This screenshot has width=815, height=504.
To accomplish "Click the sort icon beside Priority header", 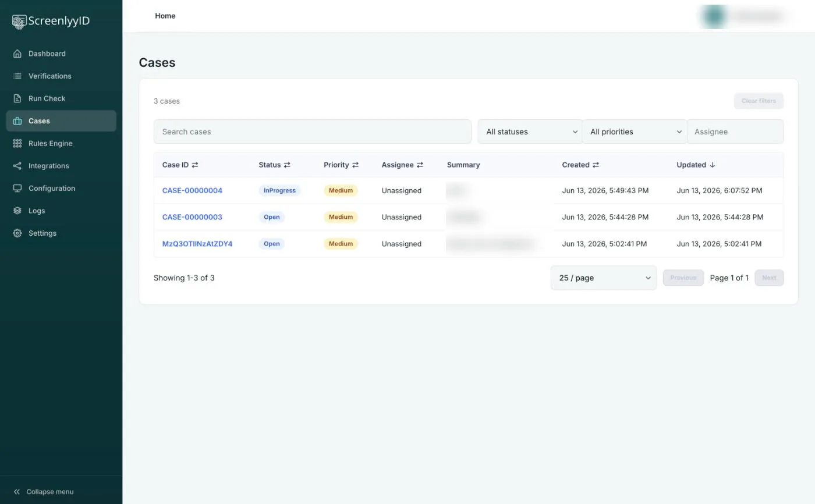I will [x=355, y=165].
